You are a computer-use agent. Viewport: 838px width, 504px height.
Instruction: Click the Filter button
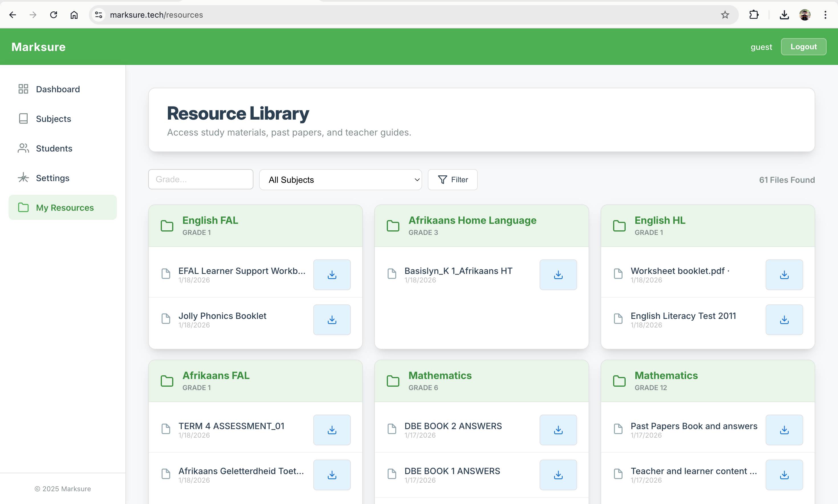tap(452, 180)
